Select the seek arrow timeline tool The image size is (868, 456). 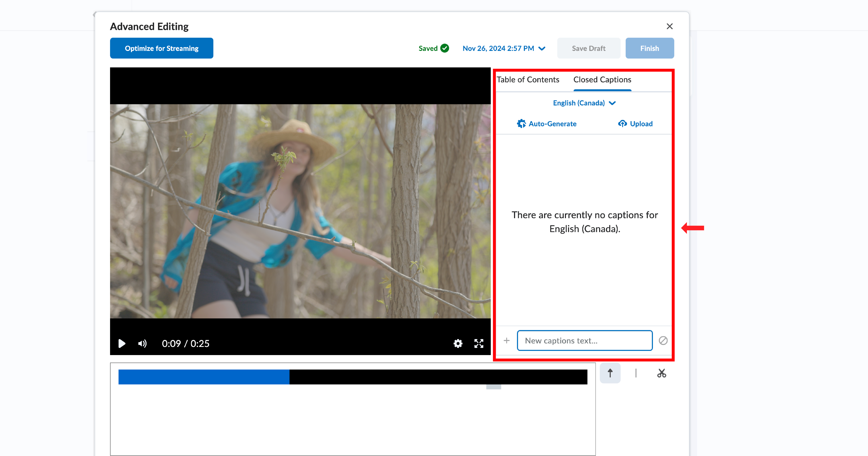pyautogui.click(x=610, y=373)
